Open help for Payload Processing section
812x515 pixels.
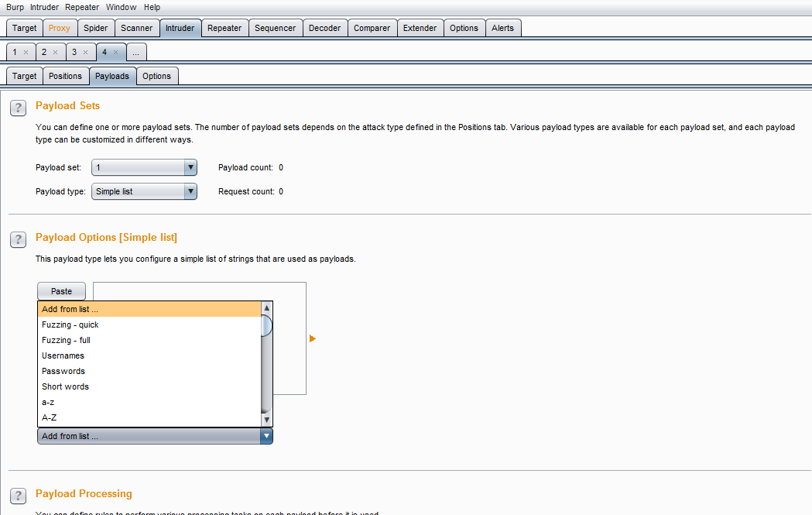pos(18,496)
